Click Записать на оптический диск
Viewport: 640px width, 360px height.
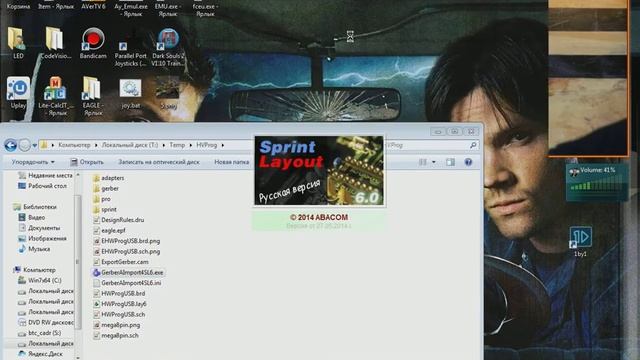pos(159,162)
